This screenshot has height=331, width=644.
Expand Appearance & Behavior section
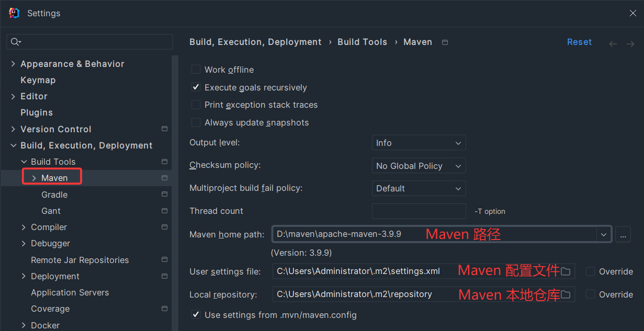(13, 64)
